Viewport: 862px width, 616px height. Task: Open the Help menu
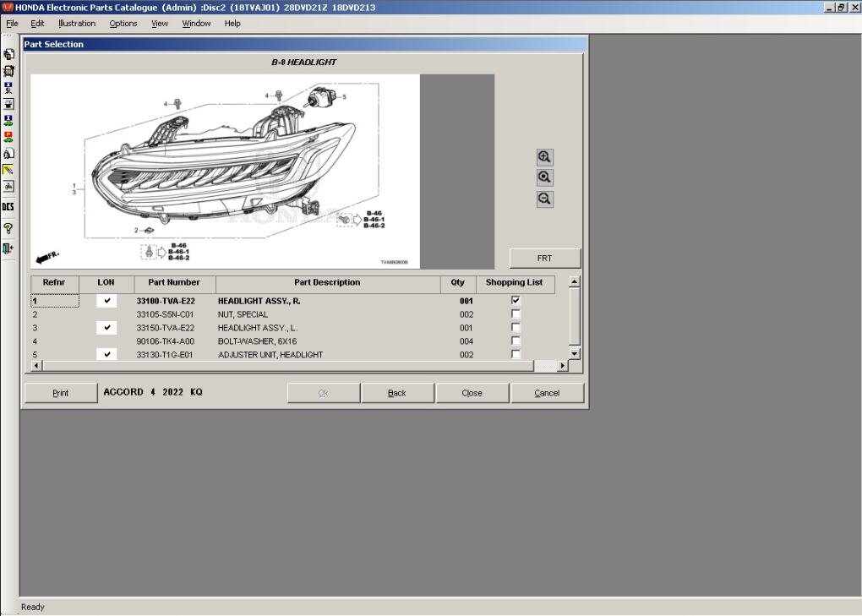click(232, 24)
